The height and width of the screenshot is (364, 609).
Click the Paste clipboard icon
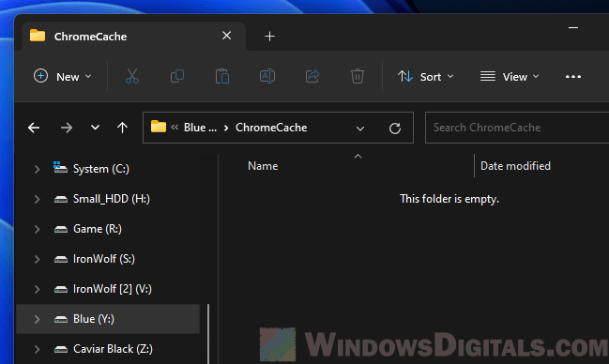(x=222, y=76)
